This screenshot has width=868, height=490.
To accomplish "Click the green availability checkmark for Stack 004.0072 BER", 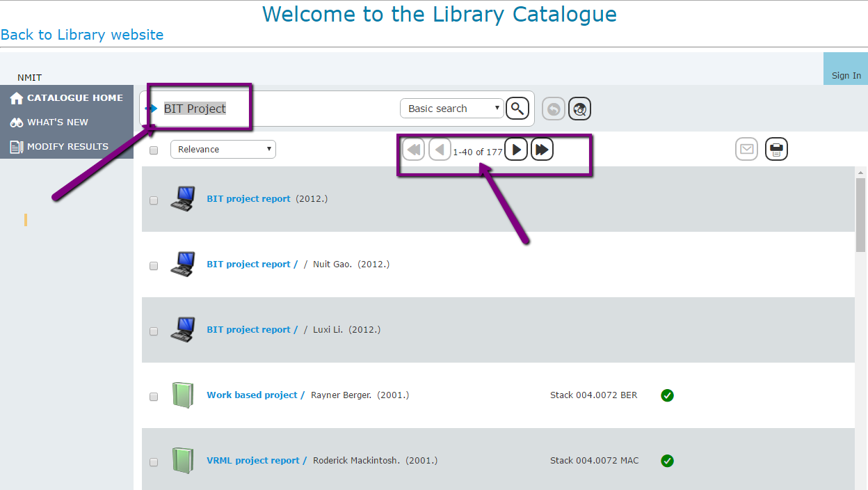I will 667,395.
